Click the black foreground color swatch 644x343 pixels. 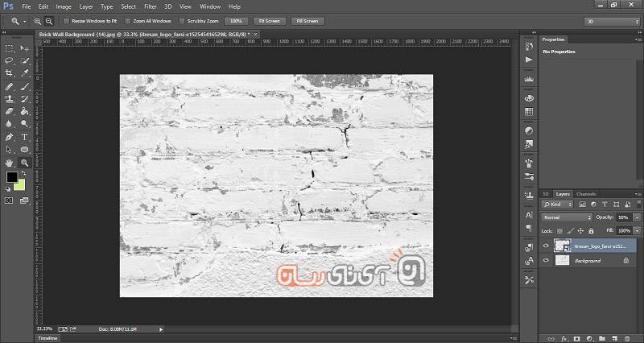(11, 176)
